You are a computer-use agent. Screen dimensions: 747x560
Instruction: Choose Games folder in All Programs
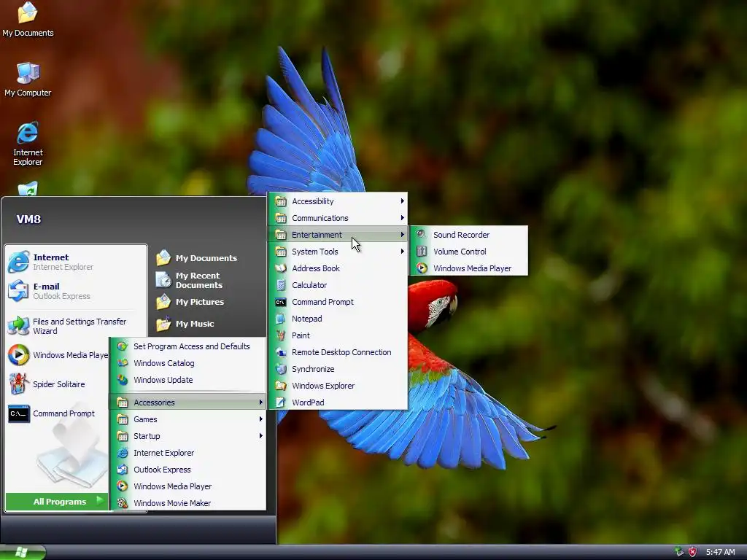pyautogui.click(x=187, y=419)
